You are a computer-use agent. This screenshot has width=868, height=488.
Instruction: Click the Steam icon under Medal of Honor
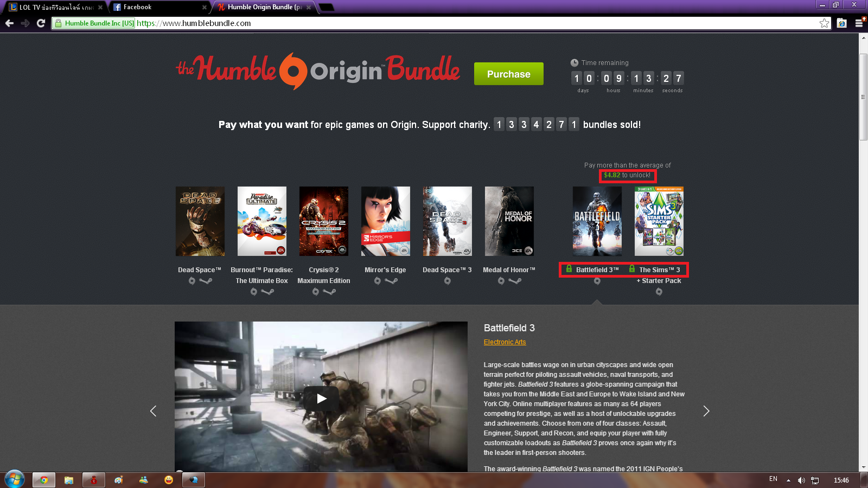pos(515,281)
